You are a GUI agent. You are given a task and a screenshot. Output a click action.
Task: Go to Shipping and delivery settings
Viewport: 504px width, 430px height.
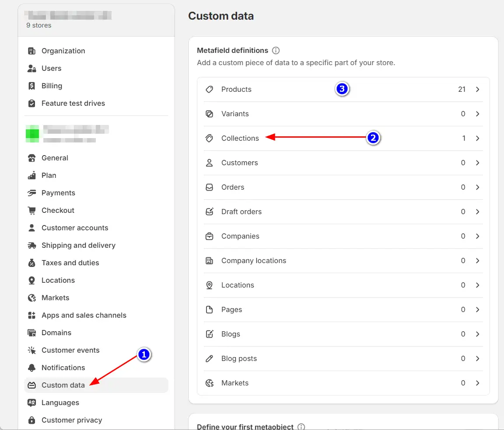point(78,245)
